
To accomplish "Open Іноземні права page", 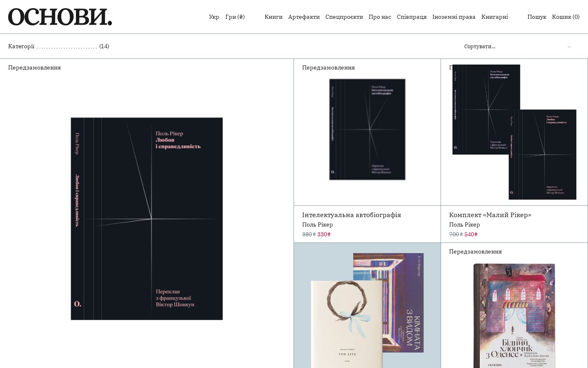I will [x=454, y=17].
